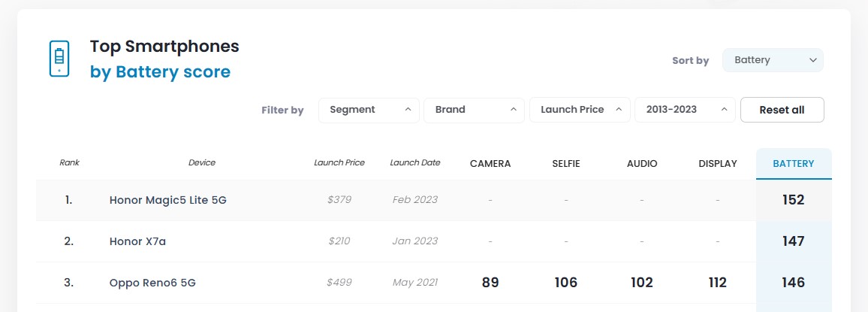Click battery score 152 for Honor Magic5

coord(793,200)
